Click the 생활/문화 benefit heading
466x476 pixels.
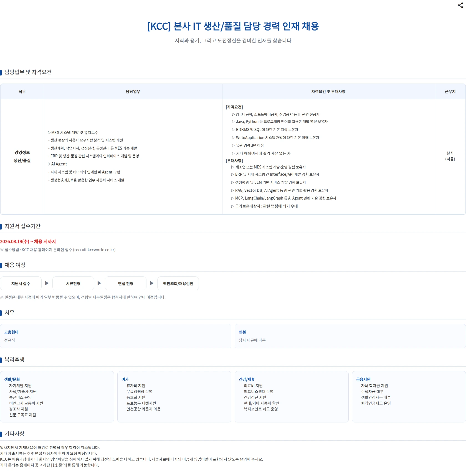click(x=12, y=379)
